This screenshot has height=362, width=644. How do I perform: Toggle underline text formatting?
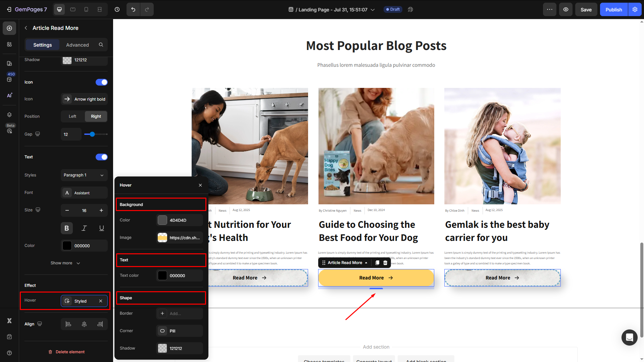(102, 228)
